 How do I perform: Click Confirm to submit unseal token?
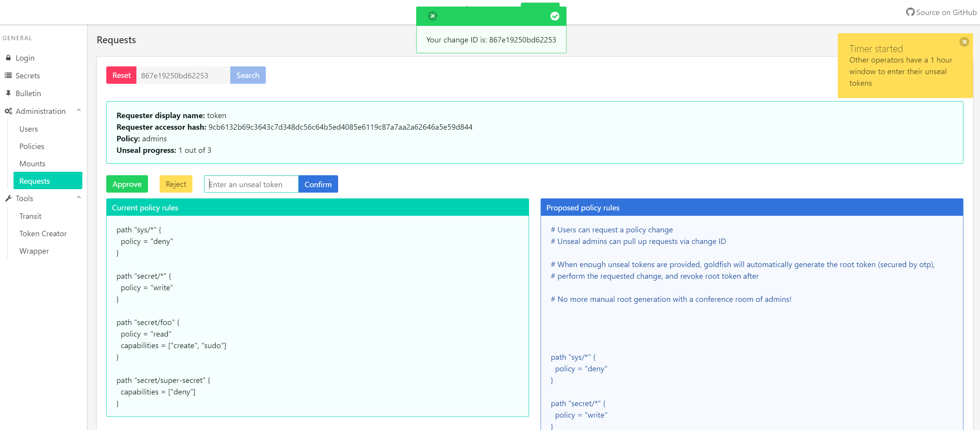pyautogui.click(x=318, y=184)
